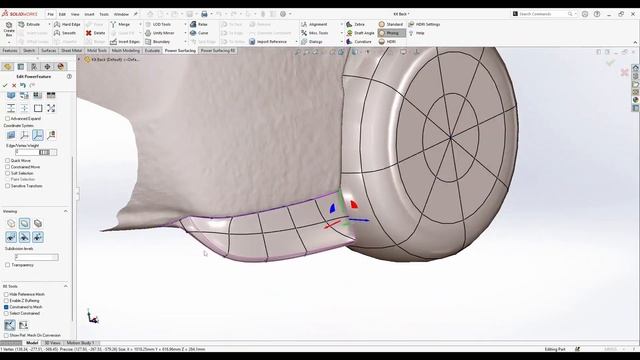Apply the Smooth tool

[x=65, y=33]
